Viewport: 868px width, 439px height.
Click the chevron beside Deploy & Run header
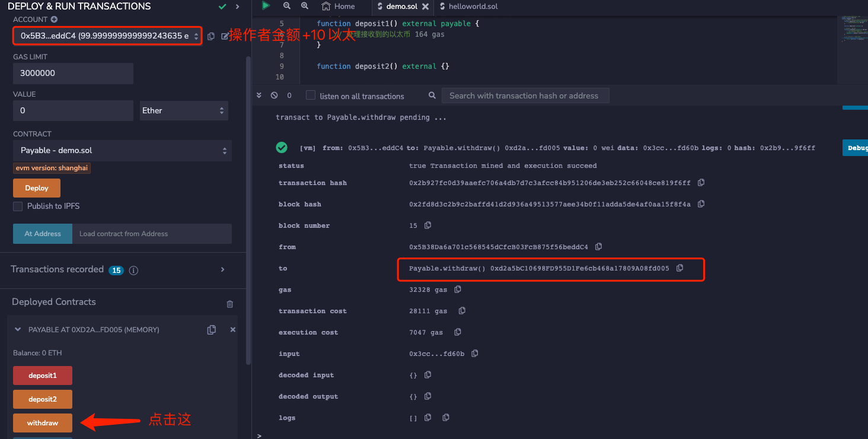pos(238,7)
